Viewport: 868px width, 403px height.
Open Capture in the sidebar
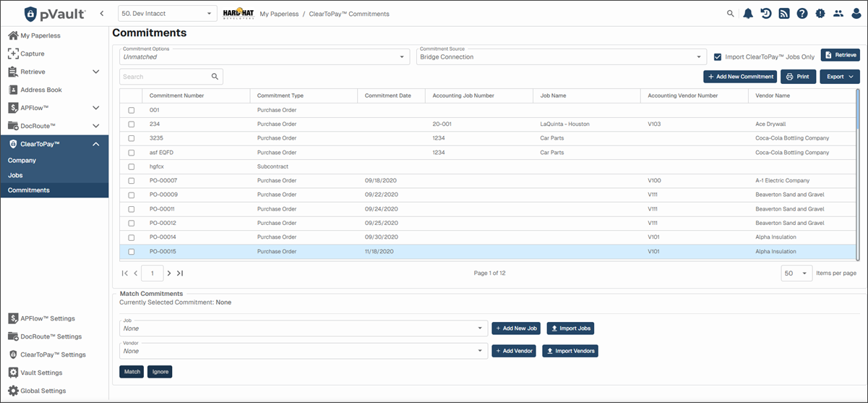click(27, 54)
